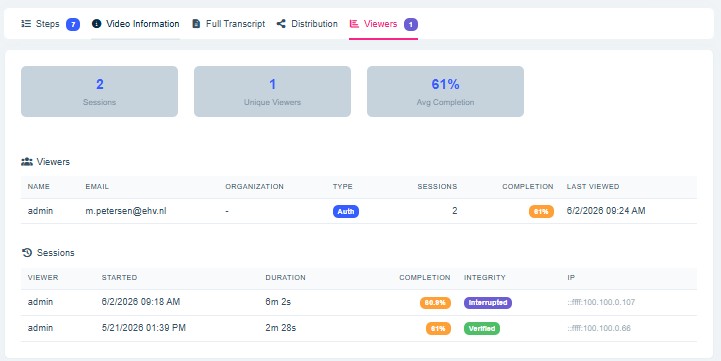The width and height of the screenshot is (721, 361).
Task: Click the STARTED column header
Action: pos(120,278)
